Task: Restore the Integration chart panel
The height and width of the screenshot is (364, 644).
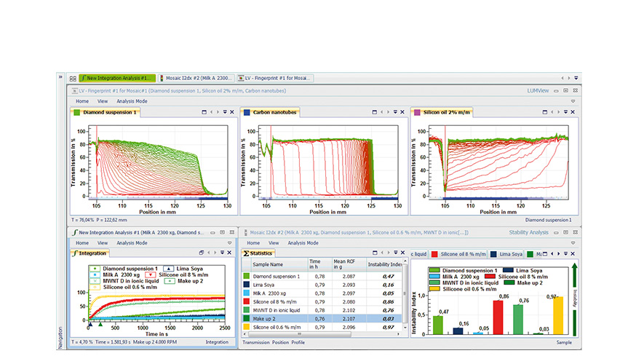Action: 202,253
